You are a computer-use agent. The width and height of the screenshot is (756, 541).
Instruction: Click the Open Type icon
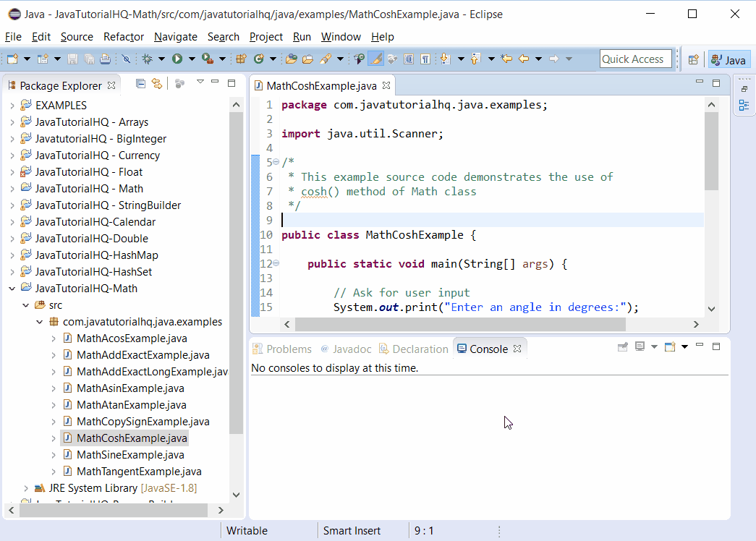click(292, 59)
